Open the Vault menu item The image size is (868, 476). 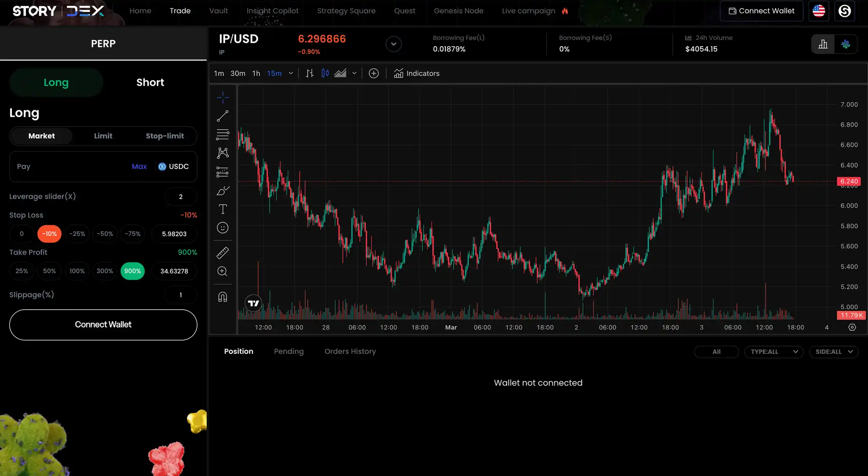point(218,11)
